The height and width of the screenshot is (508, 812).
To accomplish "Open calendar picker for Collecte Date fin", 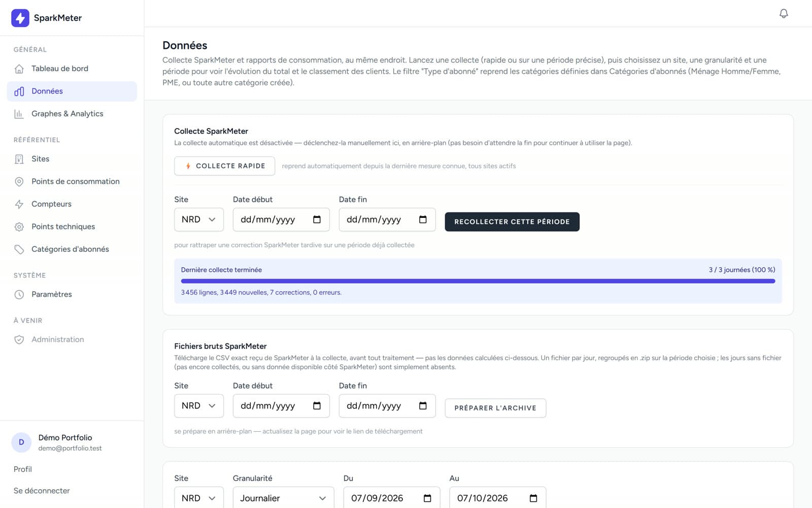I will click(x=423, y=219).
